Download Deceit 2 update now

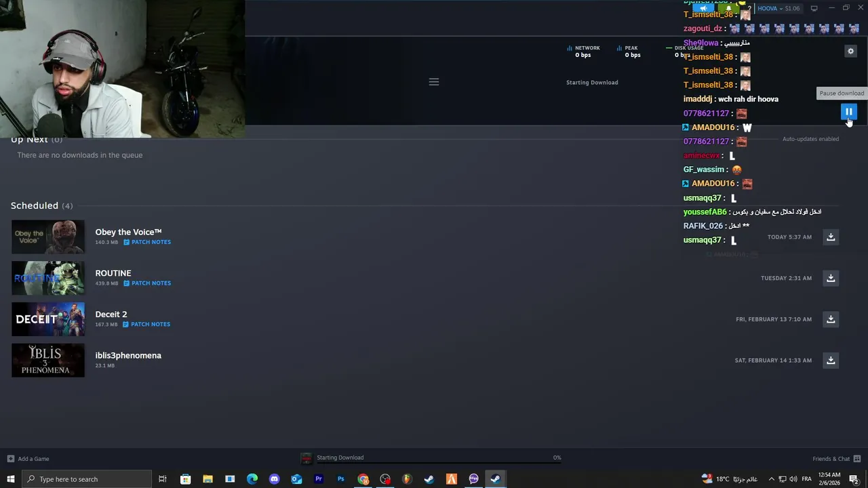point(831,319)
